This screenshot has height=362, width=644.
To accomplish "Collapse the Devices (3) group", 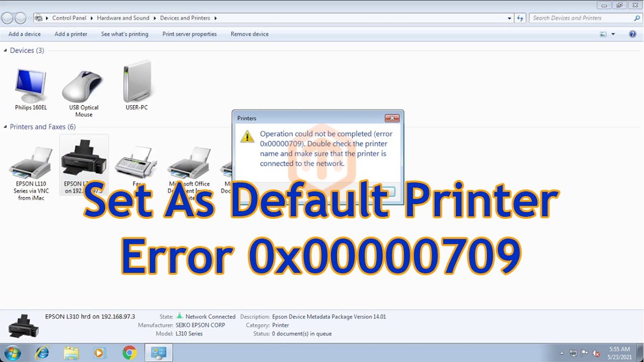I will coord(6,50).
